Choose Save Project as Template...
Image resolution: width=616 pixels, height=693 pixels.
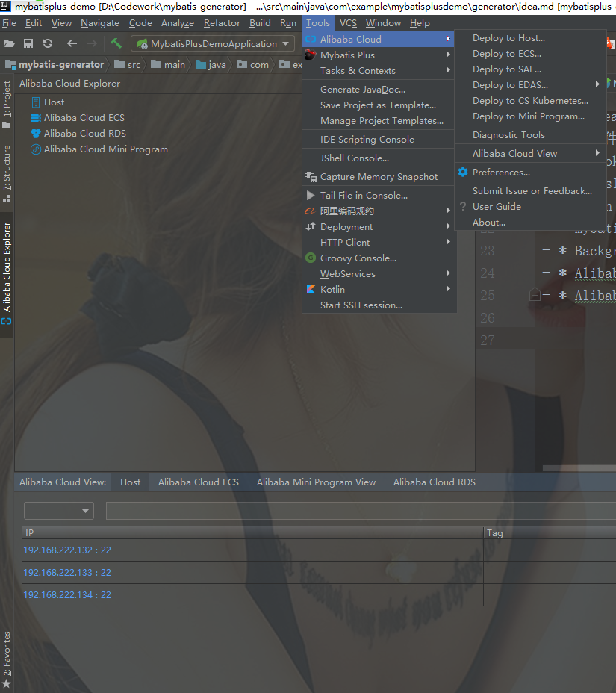pos(379,105)
